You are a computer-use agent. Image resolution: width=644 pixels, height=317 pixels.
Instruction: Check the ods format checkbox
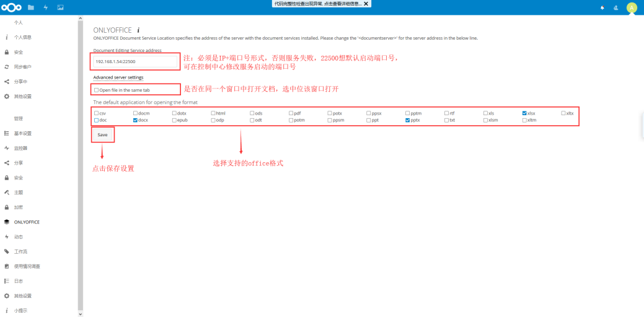click(252, 113)
